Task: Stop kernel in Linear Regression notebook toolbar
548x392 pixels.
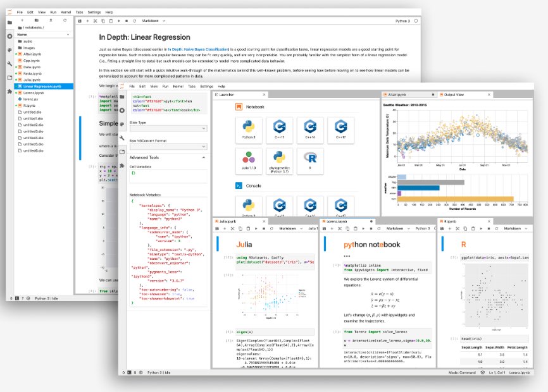Action: 127,21
